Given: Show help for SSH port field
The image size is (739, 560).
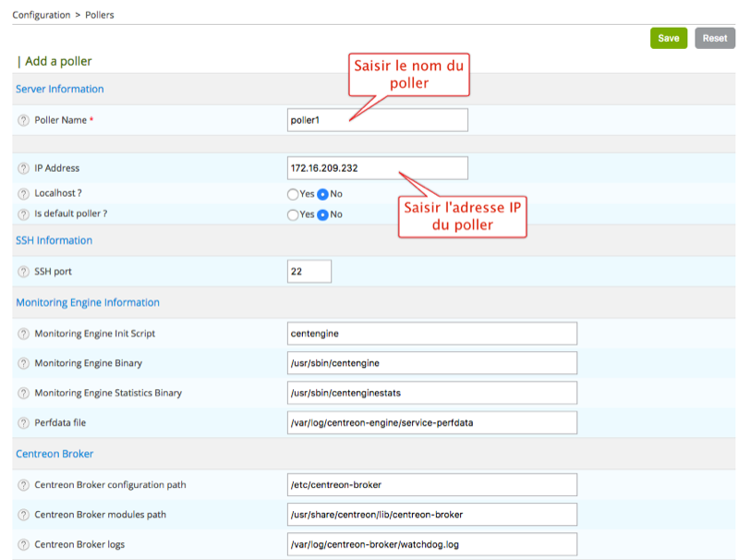Looking at the screenshot, I should click(24, 272).
